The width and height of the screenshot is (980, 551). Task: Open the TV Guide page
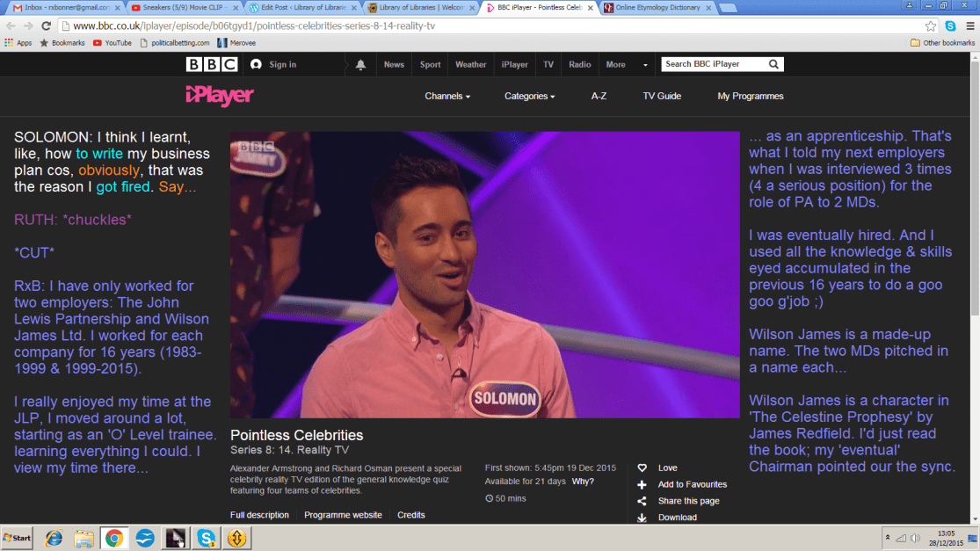(662, 96)
